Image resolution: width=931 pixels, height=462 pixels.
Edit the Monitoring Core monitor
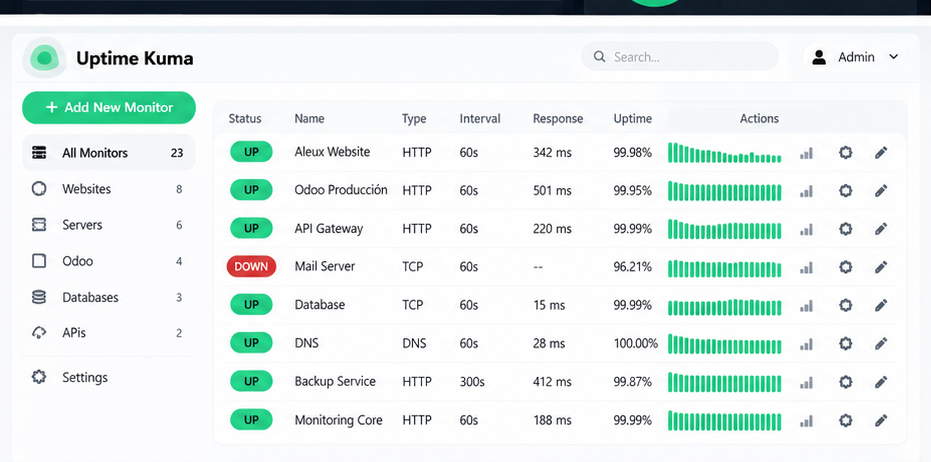(x=881, y=420)
